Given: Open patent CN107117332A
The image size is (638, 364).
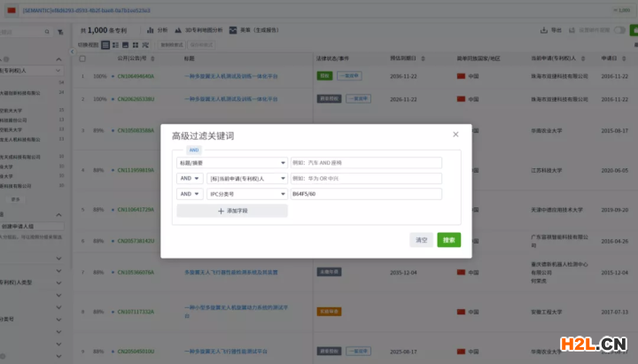Looking at the screenshot, I should (136, 312).
